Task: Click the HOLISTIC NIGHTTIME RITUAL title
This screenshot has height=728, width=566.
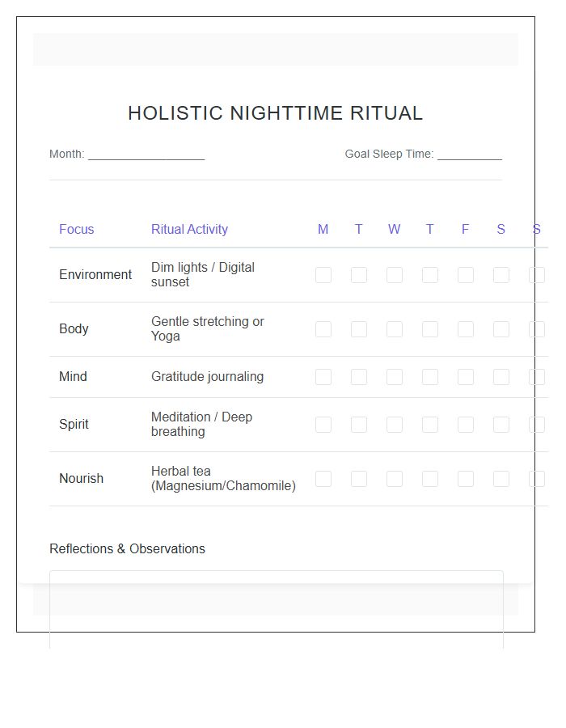Action: (x=276, y=113)
